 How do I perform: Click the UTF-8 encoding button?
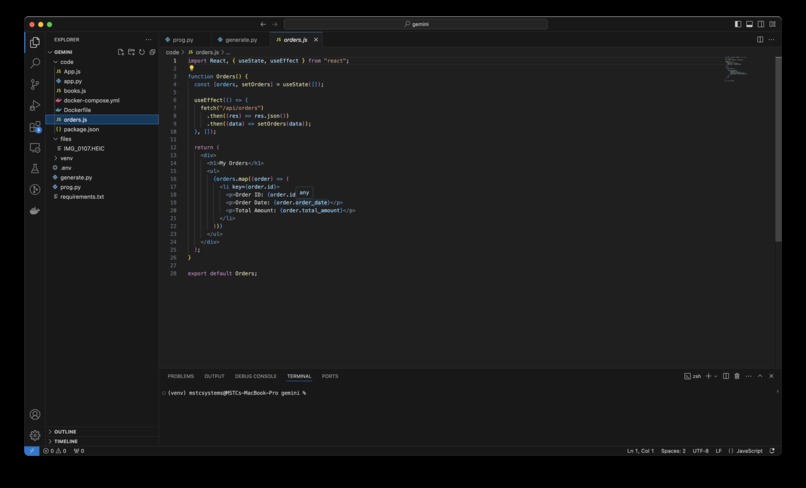tap(700, 451)
